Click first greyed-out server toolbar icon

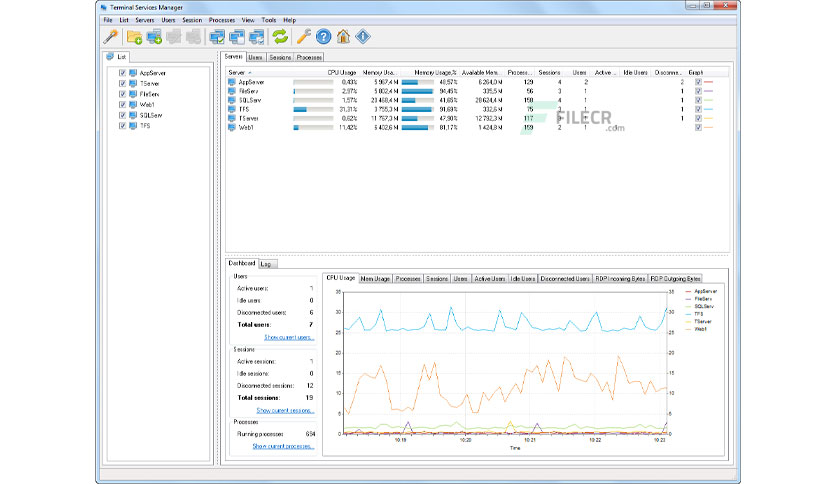174,37
